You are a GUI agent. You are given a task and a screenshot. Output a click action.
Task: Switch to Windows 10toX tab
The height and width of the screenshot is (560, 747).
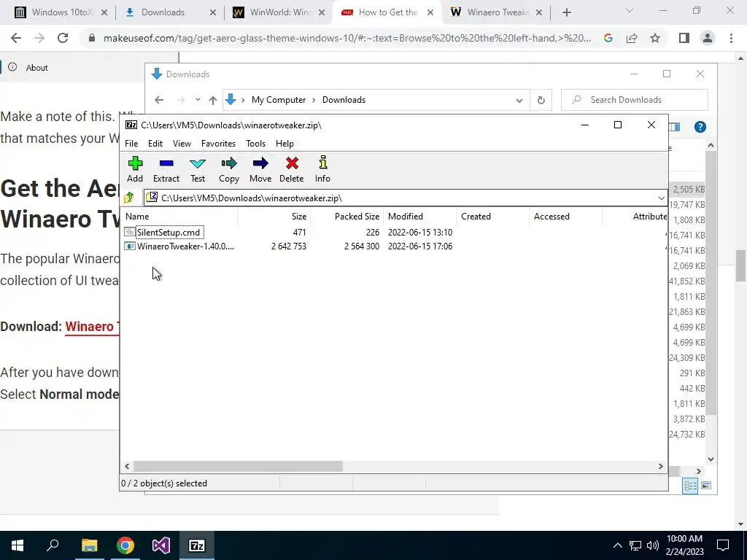point(61,12)
